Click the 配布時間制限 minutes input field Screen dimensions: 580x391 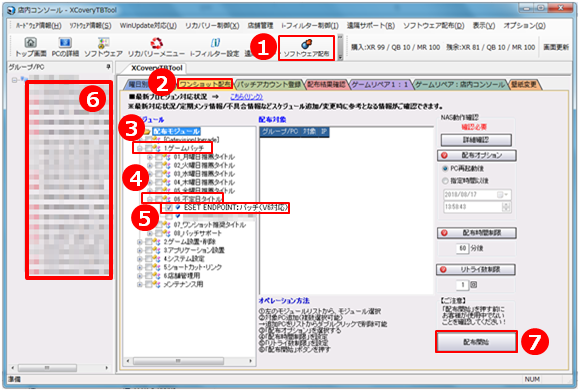[x=462, y=248]
